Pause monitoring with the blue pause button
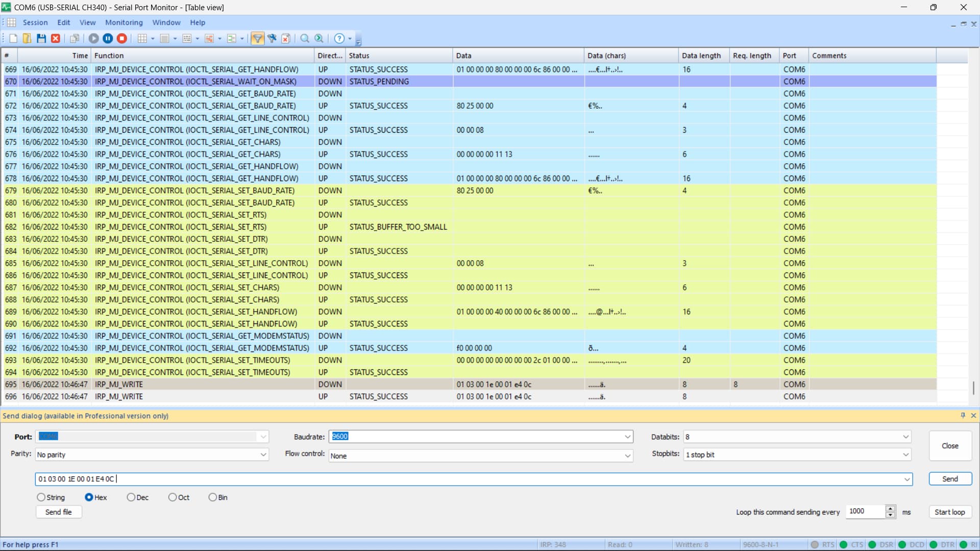 tap(108, 38)
